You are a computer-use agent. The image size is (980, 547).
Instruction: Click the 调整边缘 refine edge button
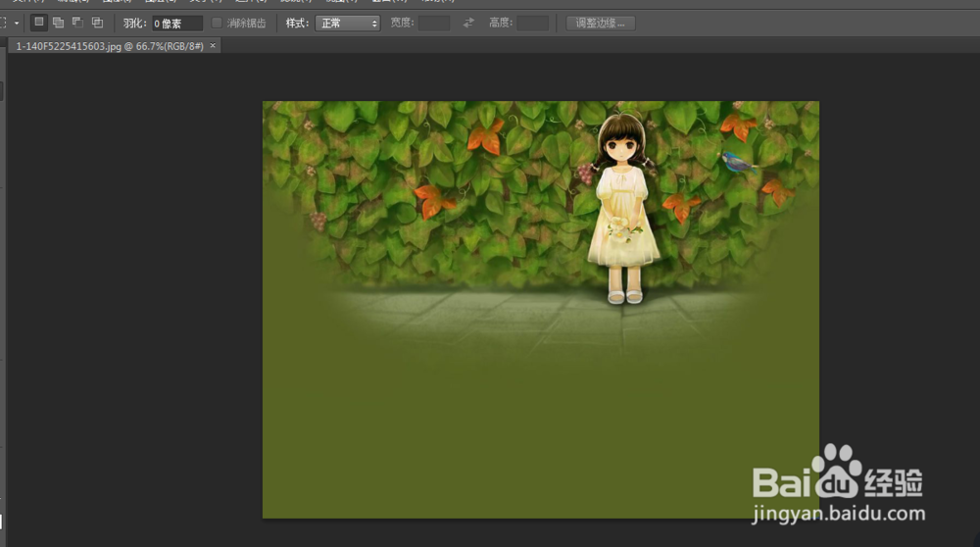coord(601,24)
